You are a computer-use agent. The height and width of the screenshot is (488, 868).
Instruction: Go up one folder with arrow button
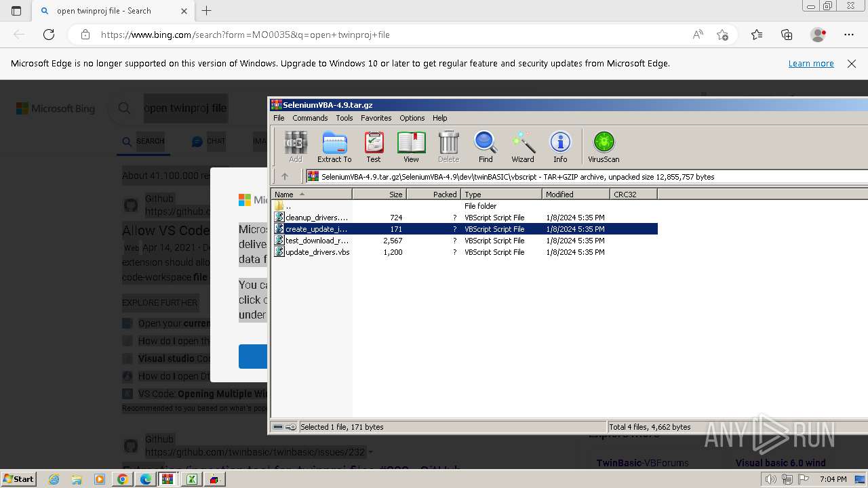point(285,176)
